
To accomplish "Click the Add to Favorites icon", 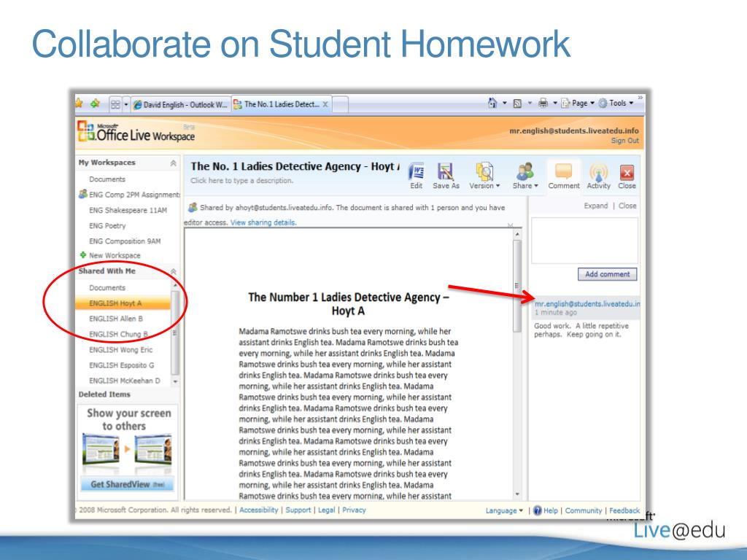I will pyautogui.click(x=96, y=103).
